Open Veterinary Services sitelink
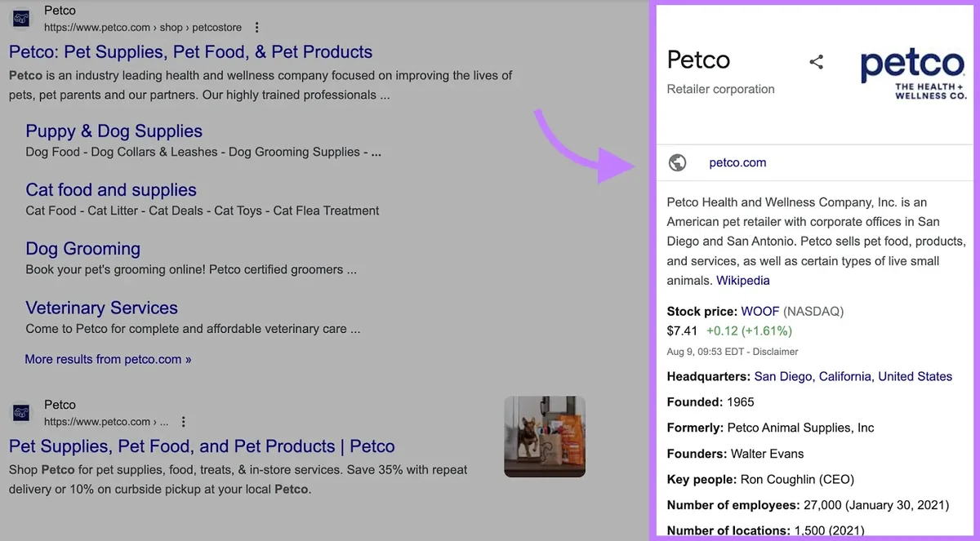The height and width of the screenshot is (541, 980). coord(101,308)
